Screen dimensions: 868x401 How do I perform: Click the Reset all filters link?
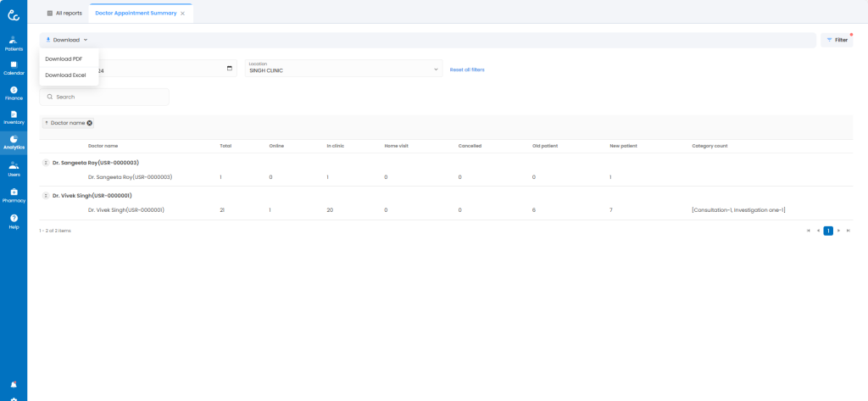(467, 70)
